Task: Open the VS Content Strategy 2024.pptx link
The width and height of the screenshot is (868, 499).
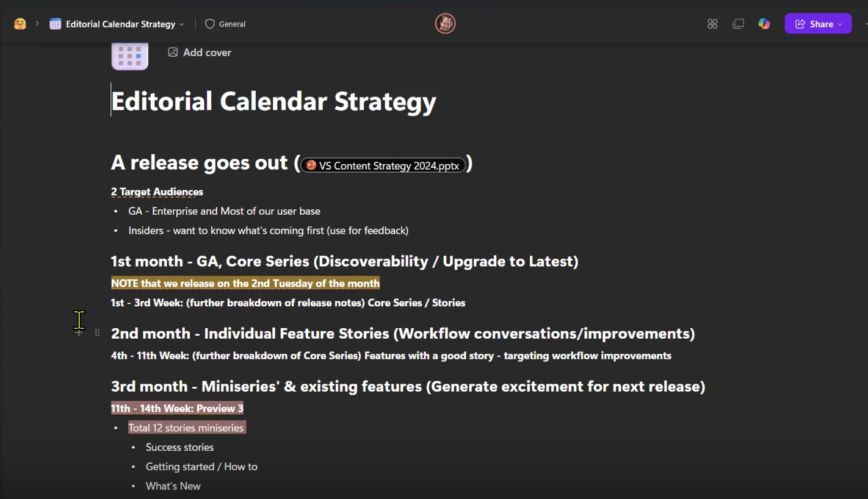Action: coord(389,166)
